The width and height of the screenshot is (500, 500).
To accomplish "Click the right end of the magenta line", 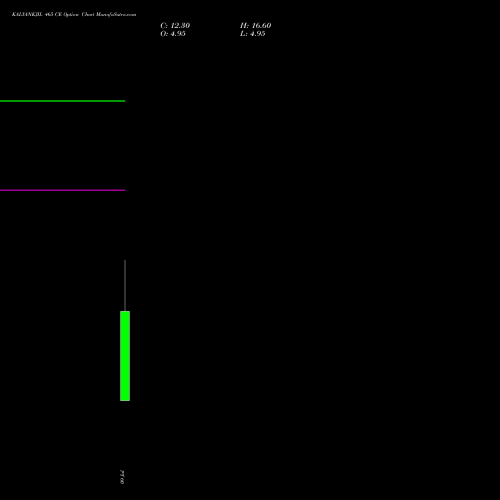I will pos(124,190).
